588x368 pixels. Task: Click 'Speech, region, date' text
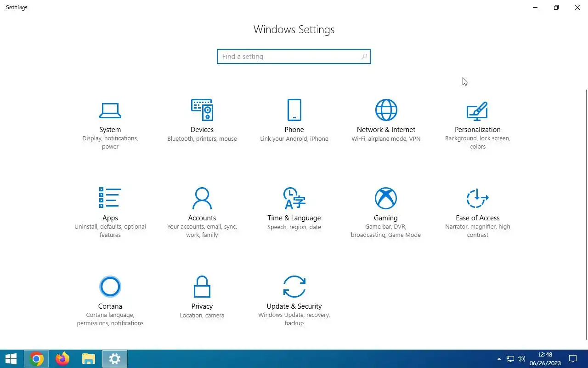click(x=294, y=227)
